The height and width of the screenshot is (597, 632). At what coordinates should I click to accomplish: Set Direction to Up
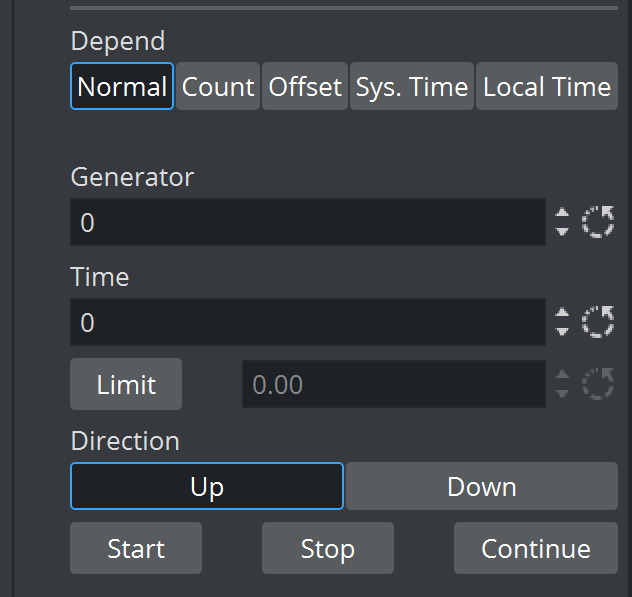[207, 487]
